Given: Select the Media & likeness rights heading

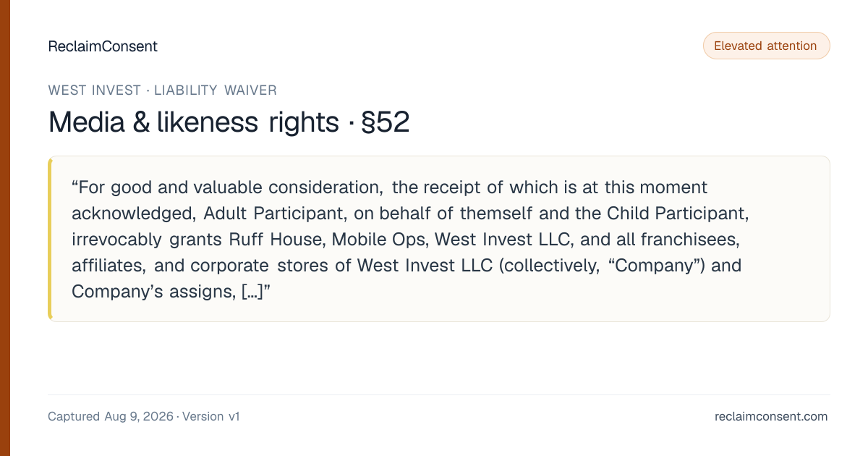Looking at the screenshot, I should (x=193, y=122).
